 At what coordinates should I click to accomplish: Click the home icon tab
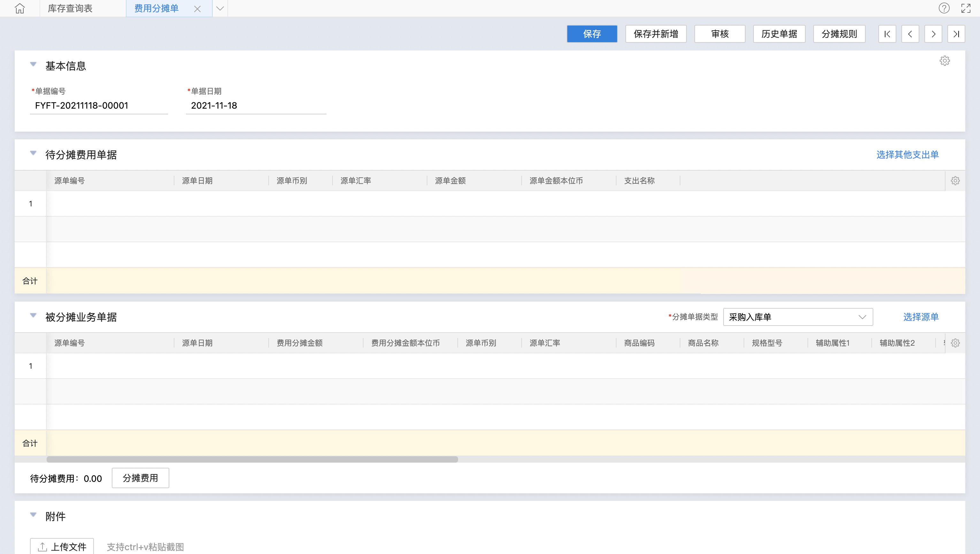(x=20, y=8)
